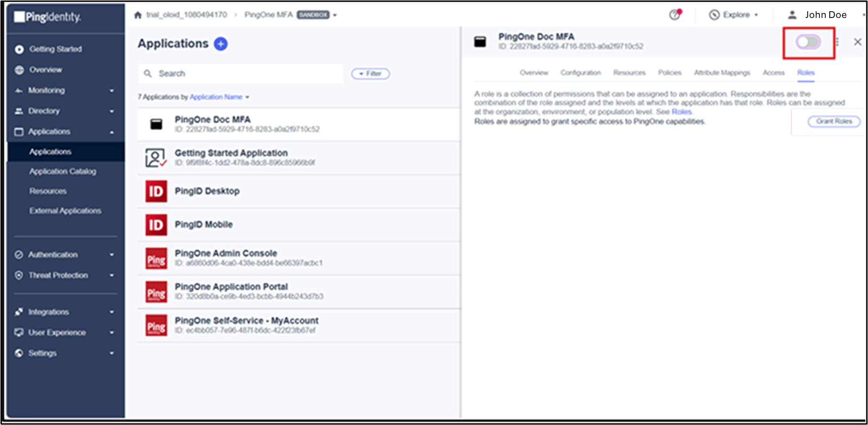
Task: Switch to the Access tab
Action: coord(773,72)
